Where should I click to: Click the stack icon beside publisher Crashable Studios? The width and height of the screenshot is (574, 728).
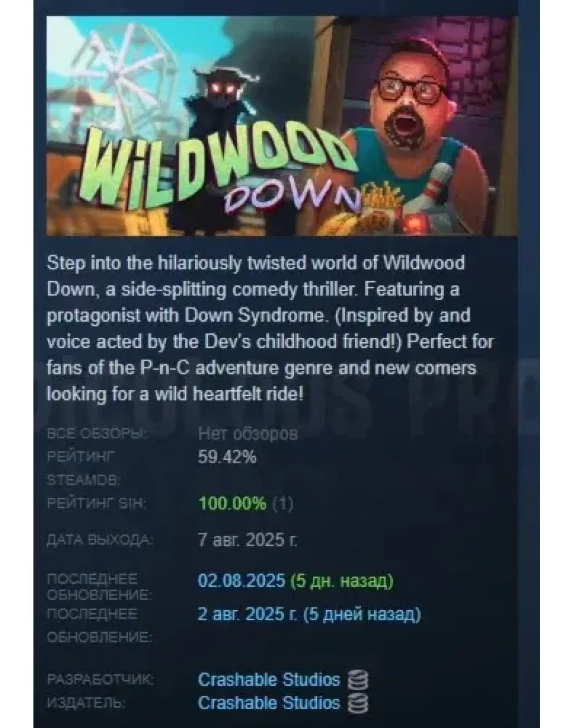click(x=358, y=703)
